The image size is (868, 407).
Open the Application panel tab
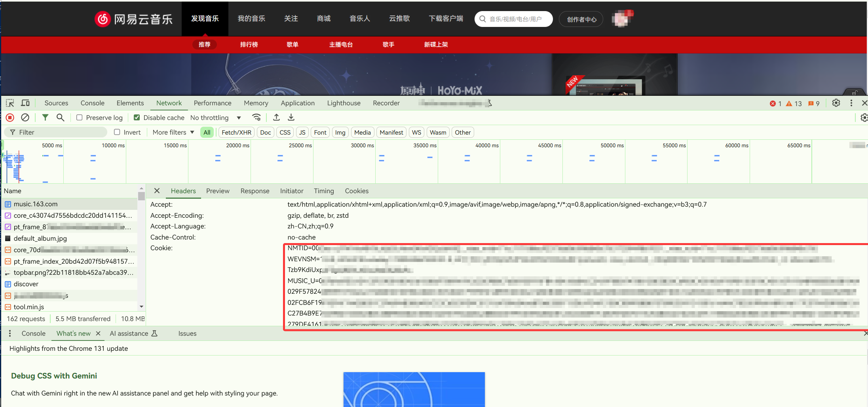(x=297, y=103)
